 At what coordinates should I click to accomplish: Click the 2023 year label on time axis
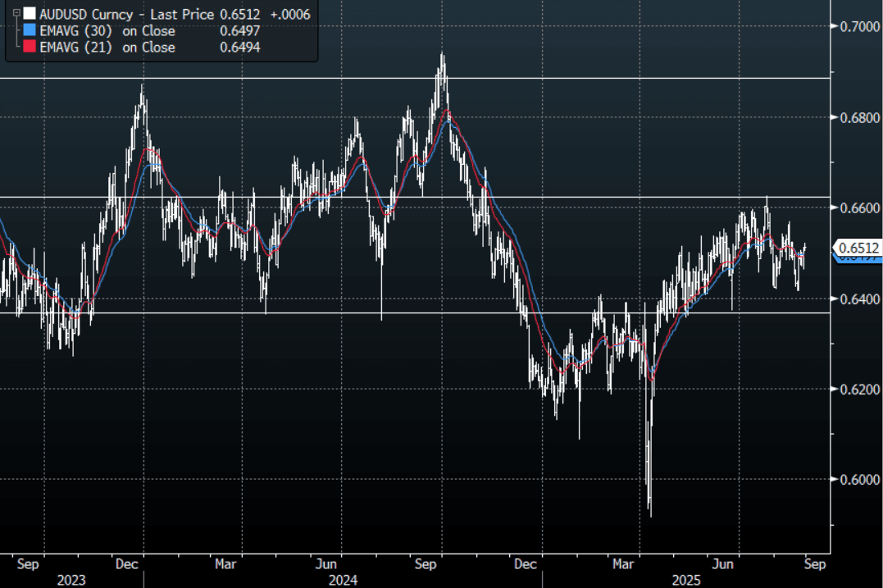pyautogui.click(x=71, y=580)
